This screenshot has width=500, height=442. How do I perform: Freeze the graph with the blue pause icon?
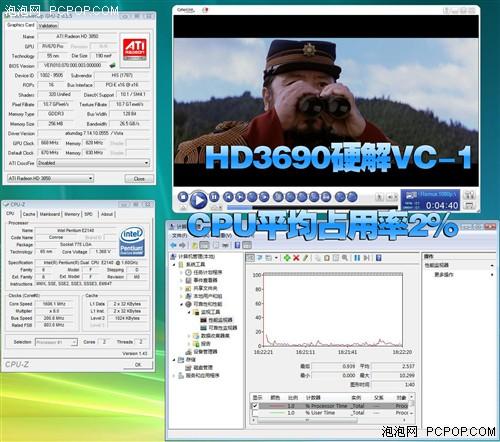pyautogui.click(x=357, y=258)
